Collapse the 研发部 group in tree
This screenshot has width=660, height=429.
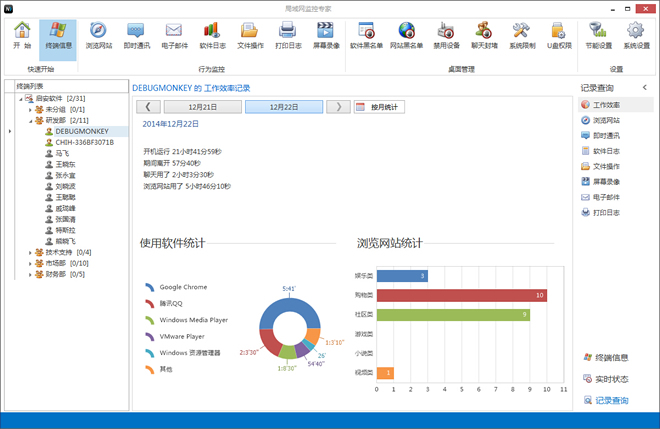30,120
